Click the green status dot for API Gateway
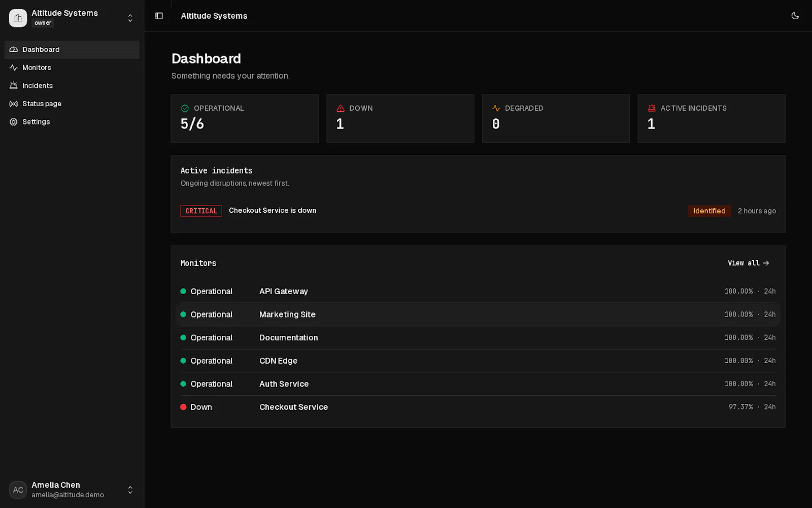Image resolution: width=812 pixels, height=508 pixels. point(183,292)
